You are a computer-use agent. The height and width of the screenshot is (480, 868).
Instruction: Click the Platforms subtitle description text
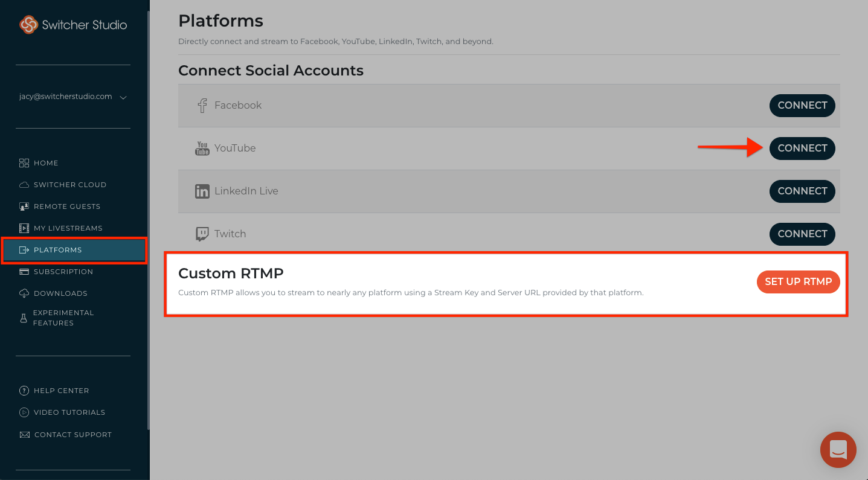[336, 42]
